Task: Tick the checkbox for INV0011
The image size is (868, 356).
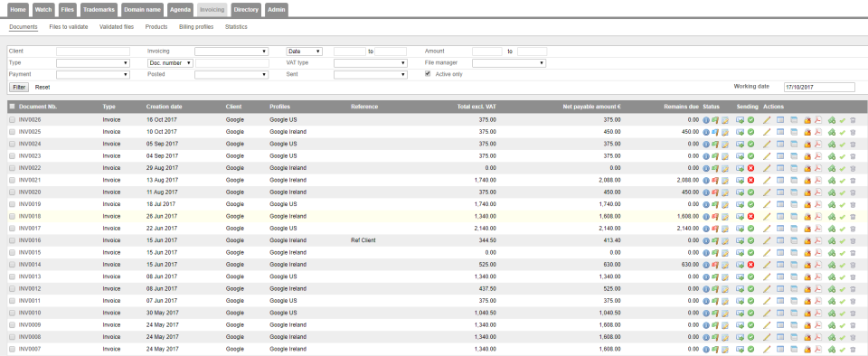Action: 12,301
